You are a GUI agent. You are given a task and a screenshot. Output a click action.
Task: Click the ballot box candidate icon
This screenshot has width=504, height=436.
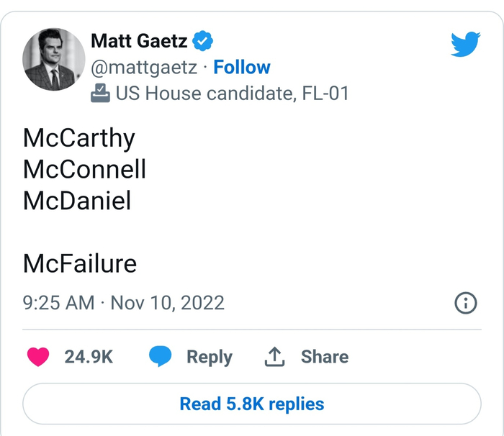[x=100, y=94]
